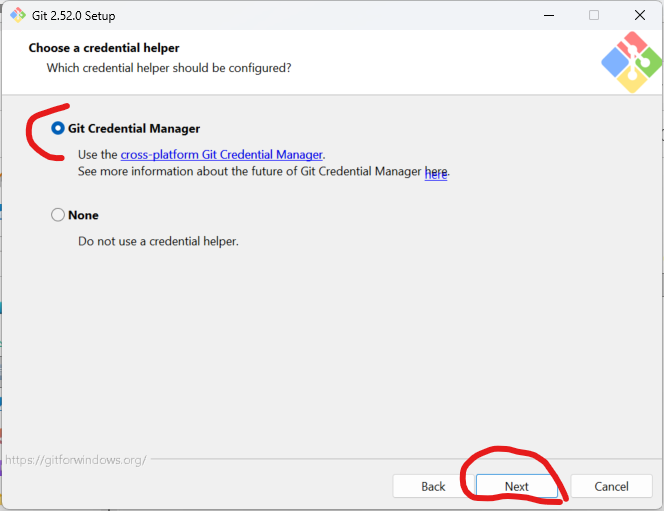The width and height of the screenshot is (664, 511).
Task: Click the Git for Windows logo in header
Action: coord(631,62)
